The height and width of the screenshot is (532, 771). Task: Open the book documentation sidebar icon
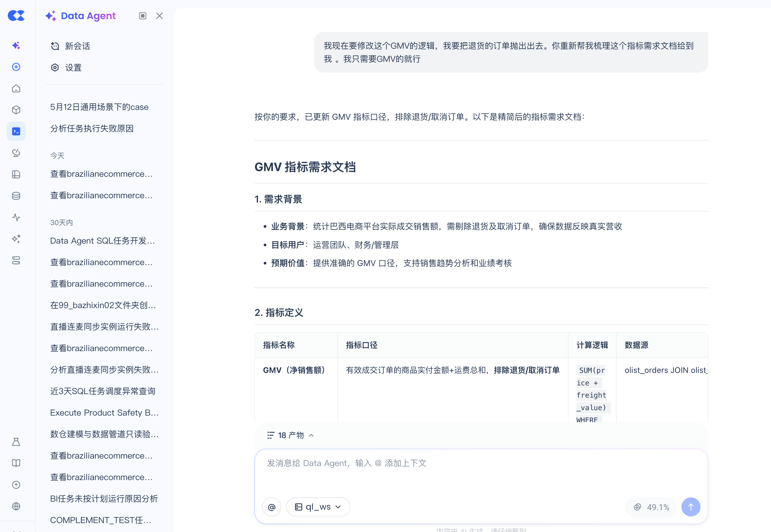pos(16,463)
